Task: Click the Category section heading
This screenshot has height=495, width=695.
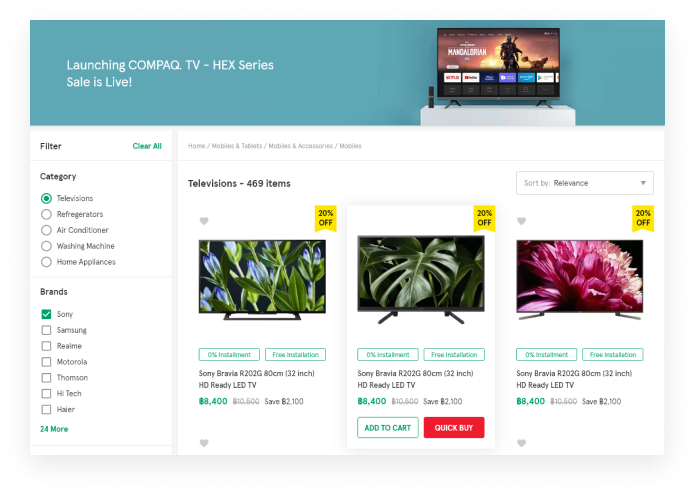Action: pyautogui.click(x=58, y=176)
